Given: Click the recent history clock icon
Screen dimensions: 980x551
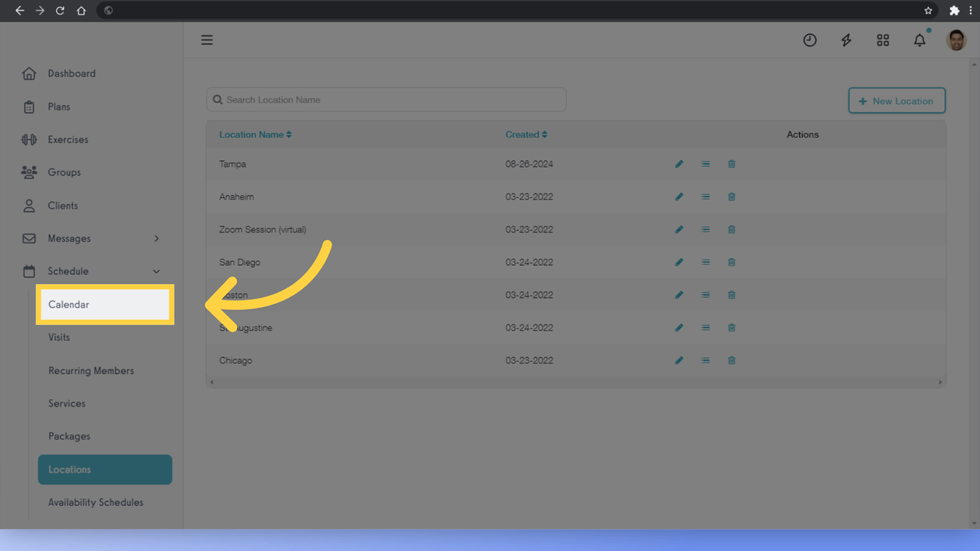Looking at the screenshot, I should (810, 40).
